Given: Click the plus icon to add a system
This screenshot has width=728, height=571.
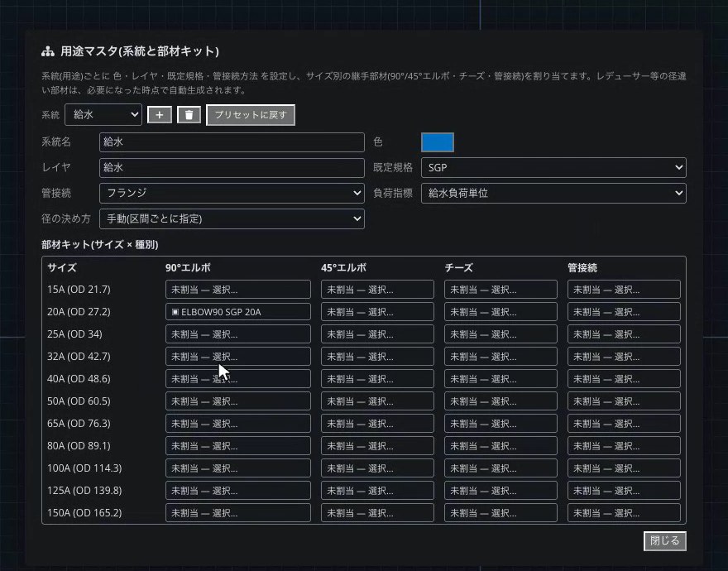Looking at the screenshot, I should [159, 115].
